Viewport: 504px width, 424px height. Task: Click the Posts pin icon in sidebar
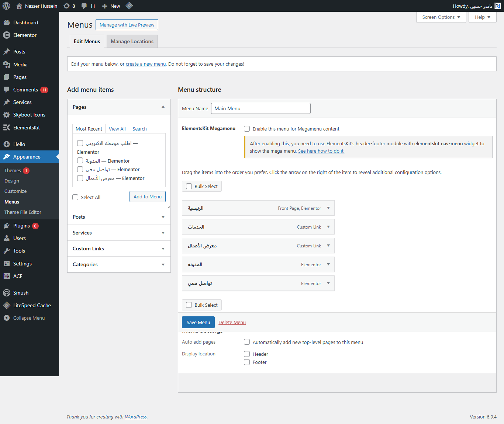tap(7, 52)
